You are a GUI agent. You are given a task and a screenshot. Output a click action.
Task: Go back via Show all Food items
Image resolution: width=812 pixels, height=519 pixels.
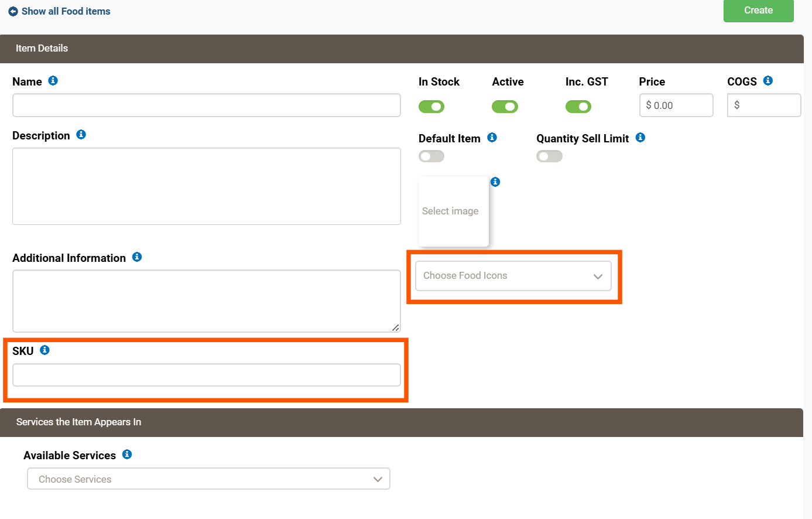click(66, 12)
